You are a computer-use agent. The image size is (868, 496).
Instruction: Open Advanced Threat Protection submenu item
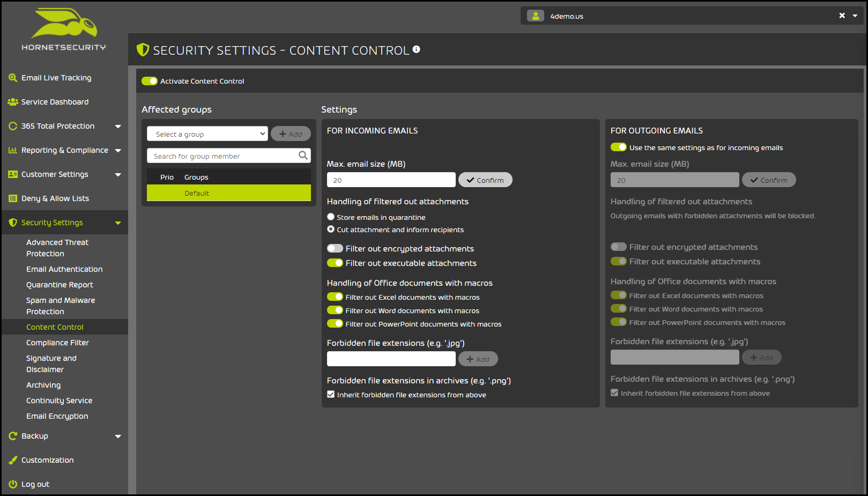pos(57,248)
